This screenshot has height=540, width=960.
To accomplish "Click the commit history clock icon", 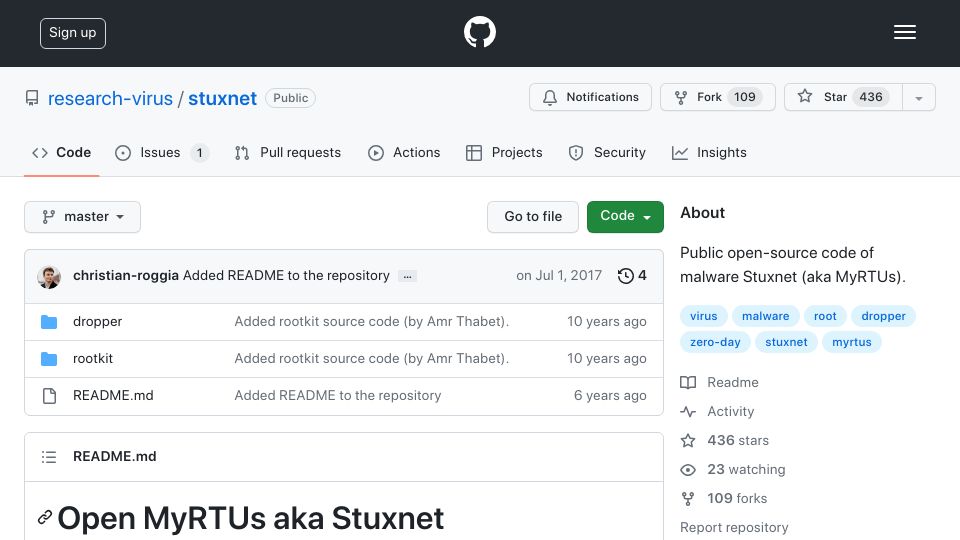I will (x=625, y=276).
